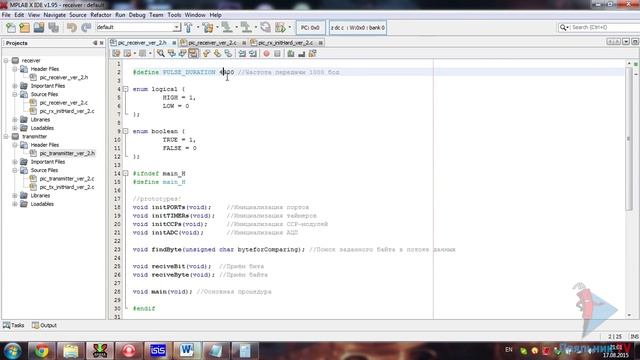This screenshot has height=360, width=640.
Task: Click the editor Find Selection magnifier icon
Action: tap(161, 53)
